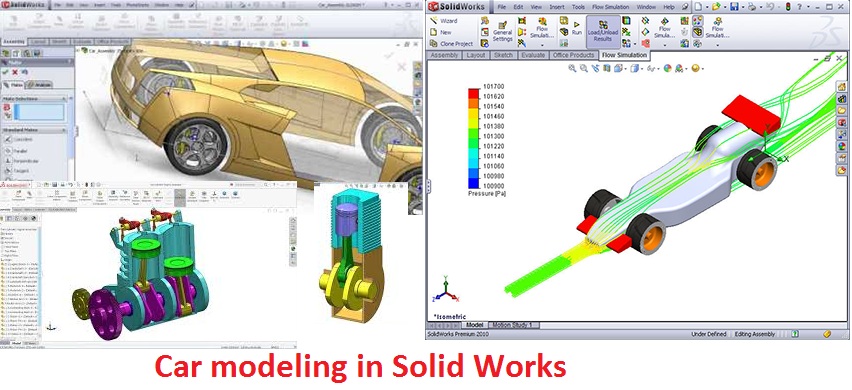Collapse the Standard Mates section

(x=64, y=130)
